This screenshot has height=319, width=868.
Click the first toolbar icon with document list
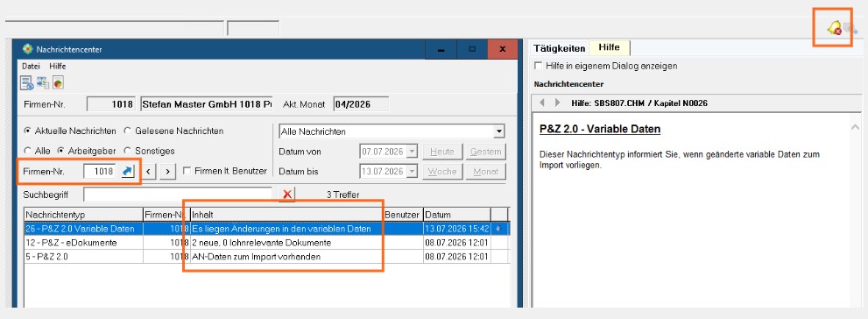point(26,83)
